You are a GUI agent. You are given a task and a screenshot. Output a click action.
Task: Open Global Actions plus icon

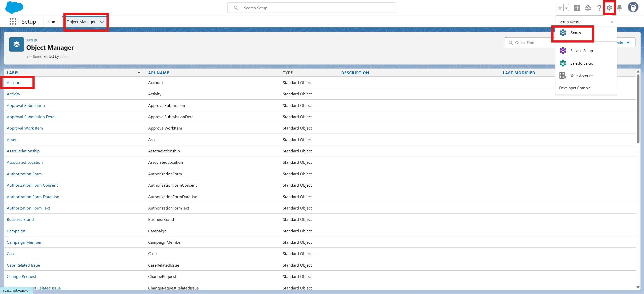tap(577, 8)
